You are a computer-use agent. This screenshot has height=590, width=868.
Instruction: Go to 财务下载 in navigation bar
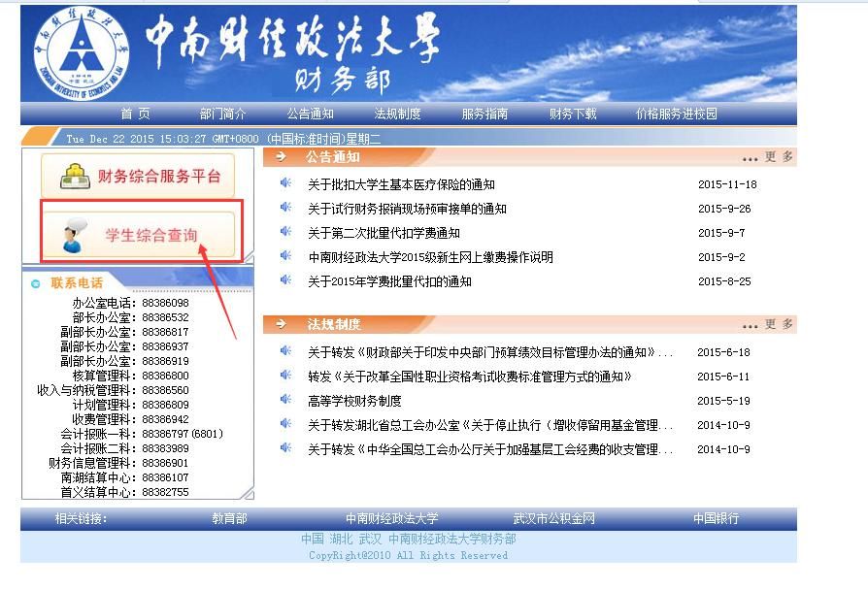click(573, 114)
